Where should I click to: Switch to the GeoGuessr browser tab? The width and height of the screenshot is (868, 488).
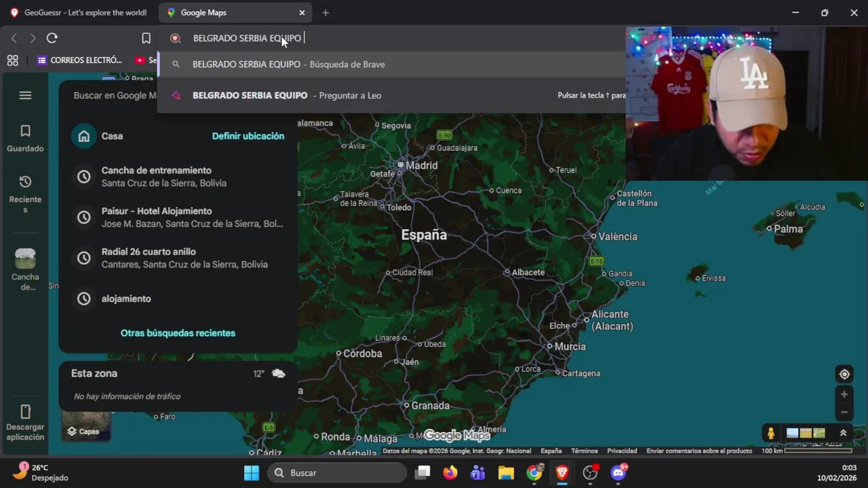(79, 13)
